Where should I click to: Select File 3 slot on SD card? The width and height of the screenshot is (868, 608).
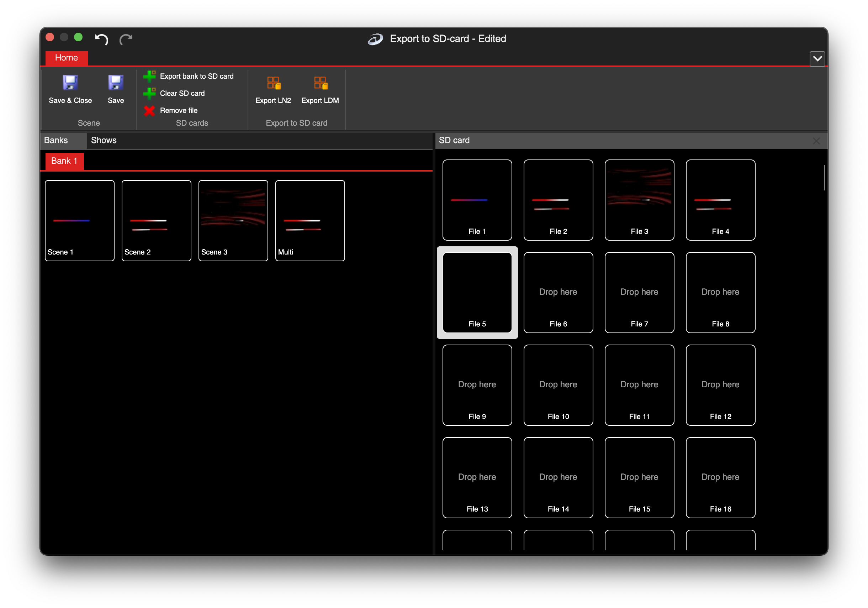tap(639, 200)
